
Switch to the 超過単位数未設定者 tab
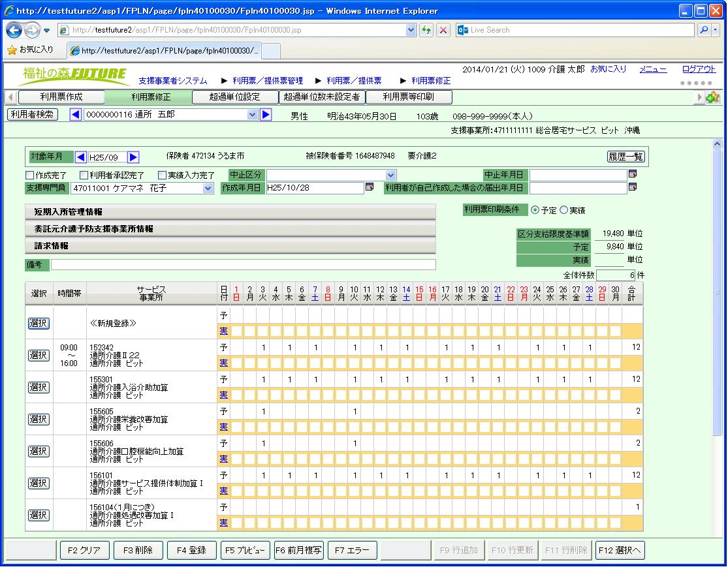(321, 97)
